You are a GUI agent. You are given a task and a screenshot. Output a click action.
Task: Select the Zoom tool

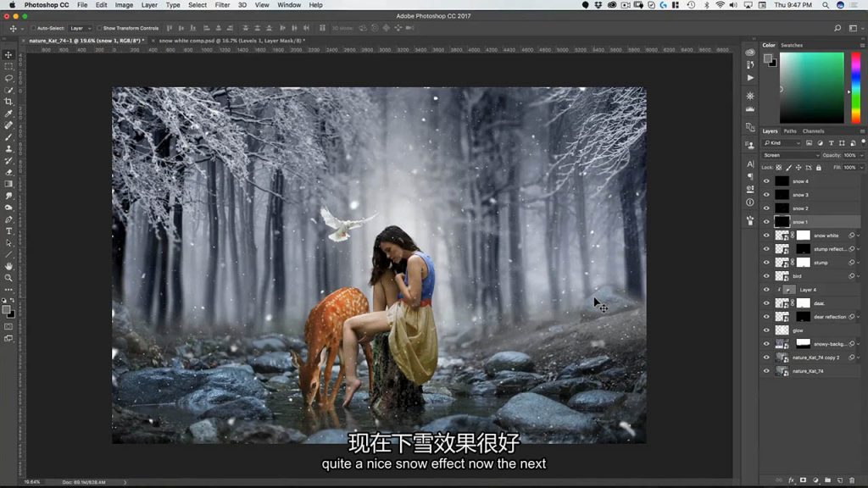[x=8, y=278]
